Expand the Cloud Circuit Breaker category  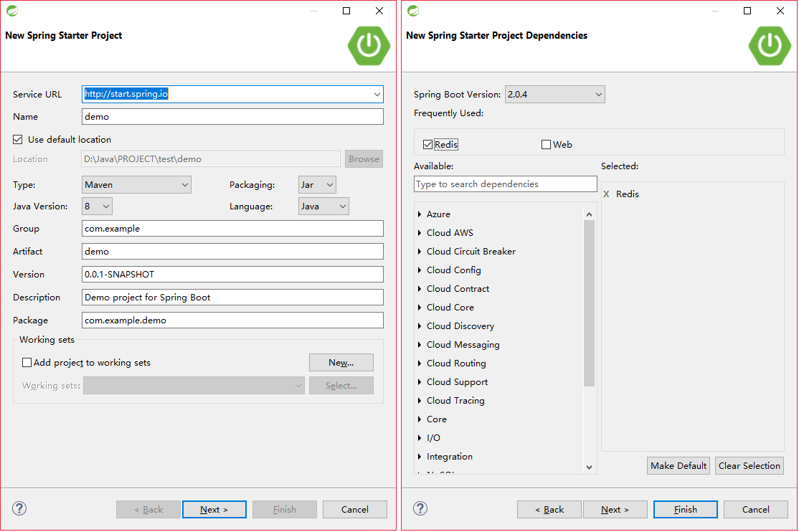pyautogui.click(x=420, y=252)
